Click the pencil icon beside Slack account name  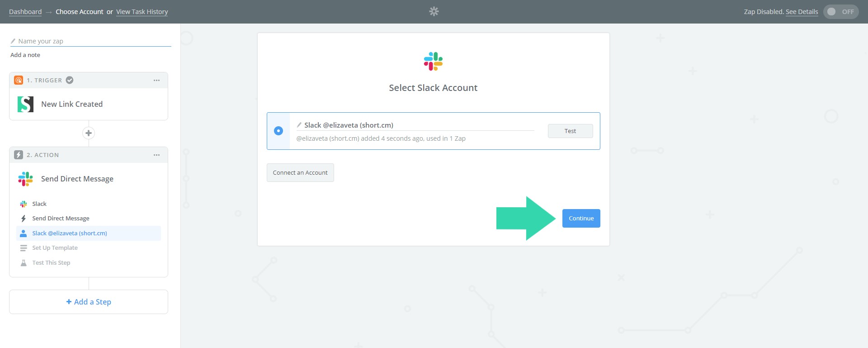299,125
